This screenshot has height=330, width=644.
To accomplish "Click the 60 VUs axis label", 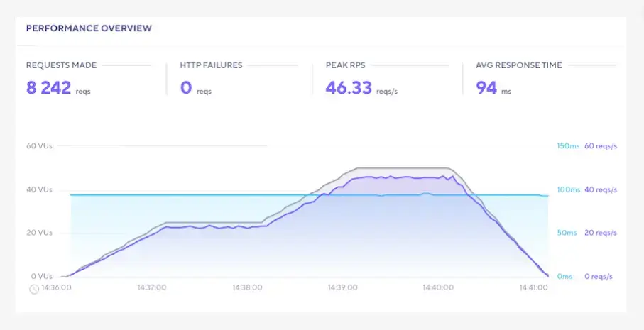I will (40, 145).
